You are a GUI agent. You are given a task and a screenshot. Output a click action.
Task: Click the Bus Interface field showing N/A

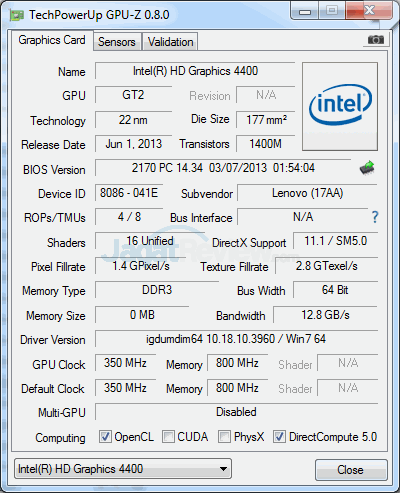(x=303, y=217)
